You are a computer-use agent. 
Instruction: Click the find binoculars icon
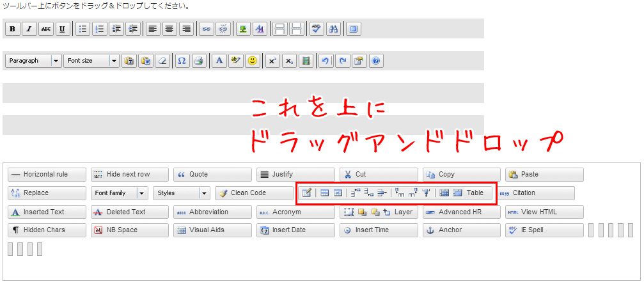(x=333, y=29)
